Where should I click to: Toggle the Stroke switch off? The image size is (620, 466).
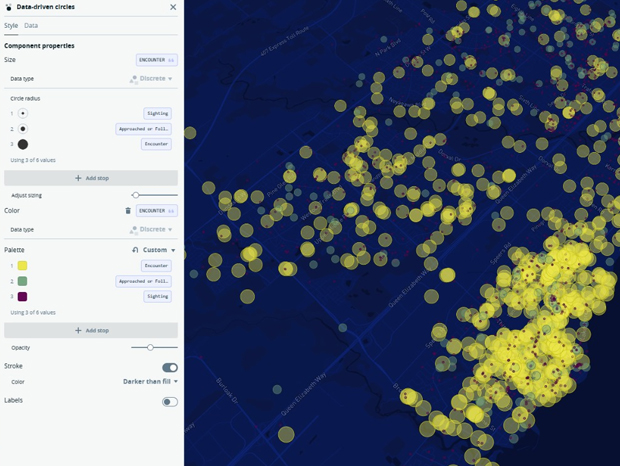(170, 368)
